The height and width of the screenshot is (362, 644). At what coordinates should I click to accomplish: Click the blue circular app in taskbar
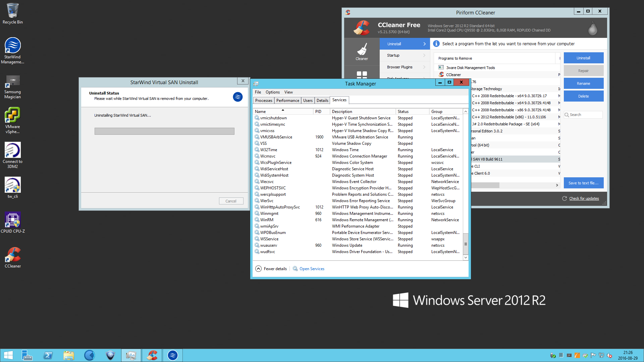90,355
